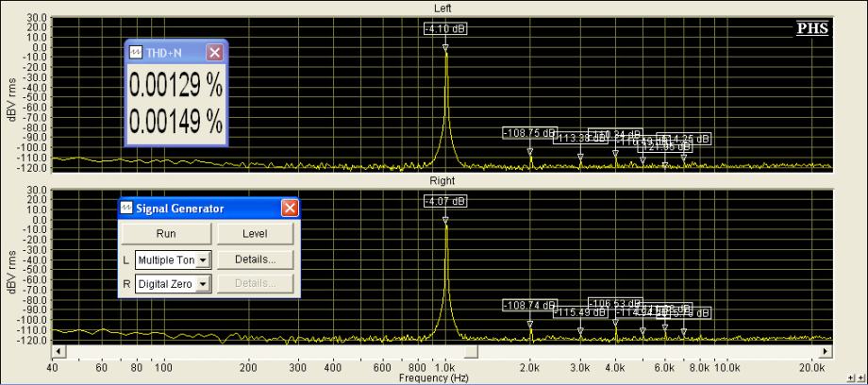
Task: Select the -108.75 dB harmonic marker label
Action: click(x=529, y=133)
